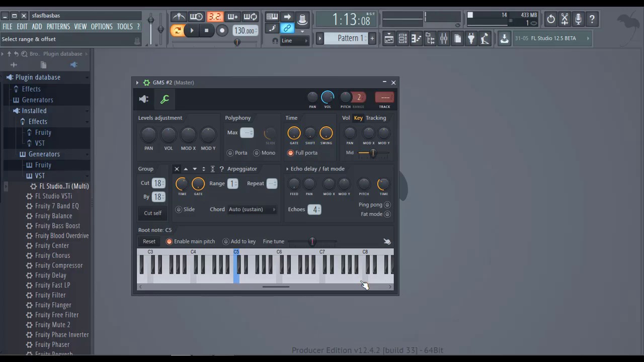Stop playback with the stop button
The width and height of the screenshot is (644, 362).
[x=206, y=31]
